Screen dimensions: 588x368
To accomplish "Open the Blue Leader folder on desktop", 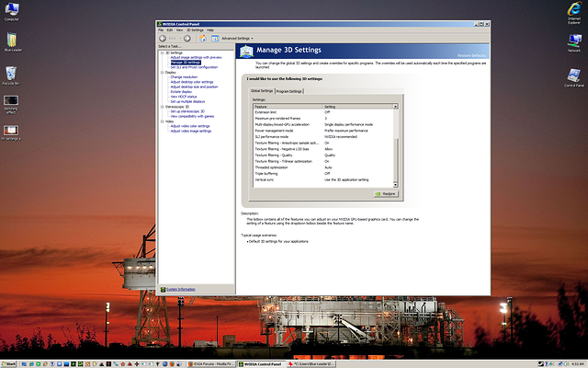I will tap(11, 40).
